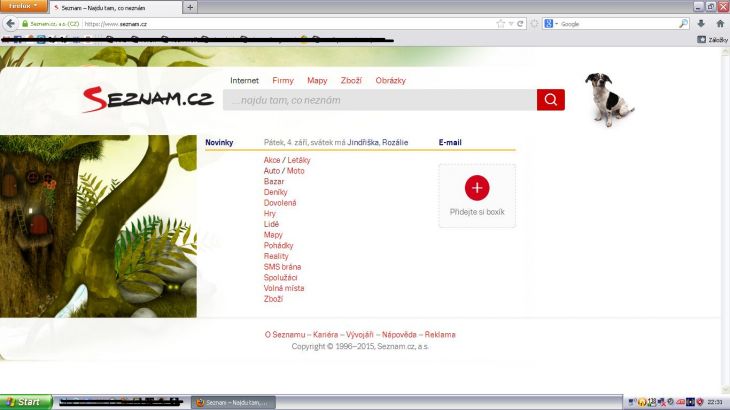This screenshot has height=410, width=730.
Task: Open the search engine selector dropdown
Action: tap(551, 24)
